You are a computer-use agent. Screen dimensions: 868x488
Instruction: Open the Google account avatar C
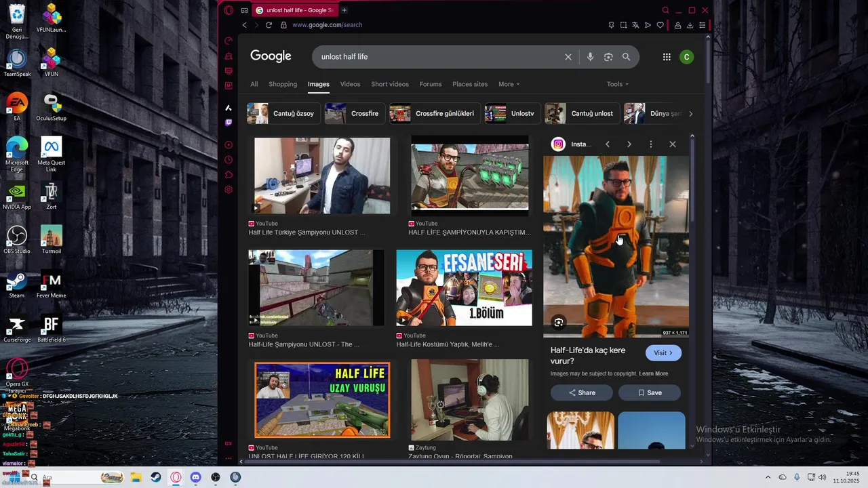686,57
